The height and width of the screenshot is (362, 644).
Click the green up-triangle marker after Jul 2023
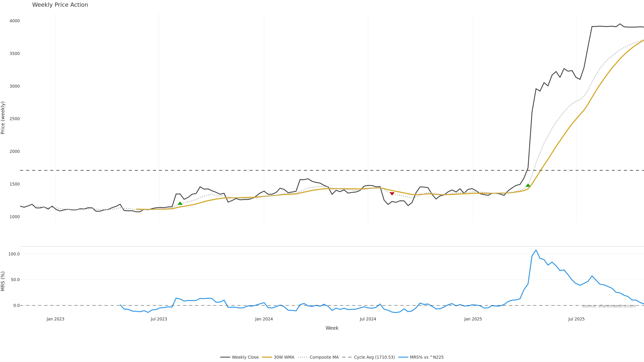(x=180, y=203)
